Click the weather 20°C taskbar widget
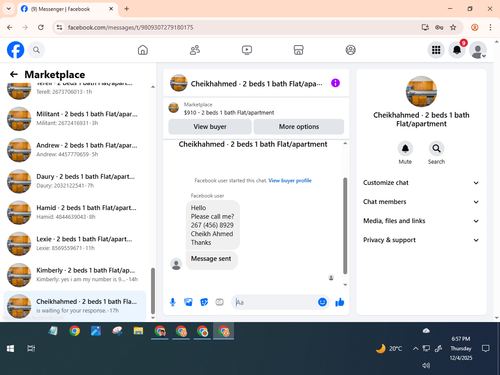The image size is (500, 375). [389, 349]
